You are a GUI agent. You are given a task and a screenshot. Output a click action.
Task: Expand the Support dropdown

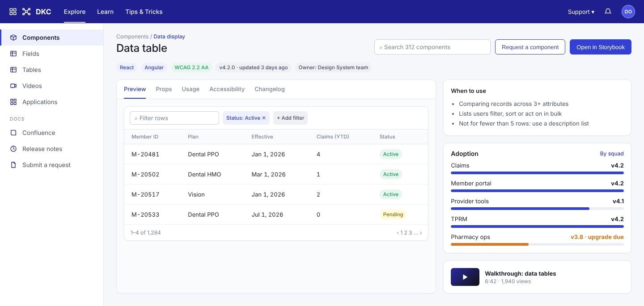pyautogui.click(x=581, y=12)
